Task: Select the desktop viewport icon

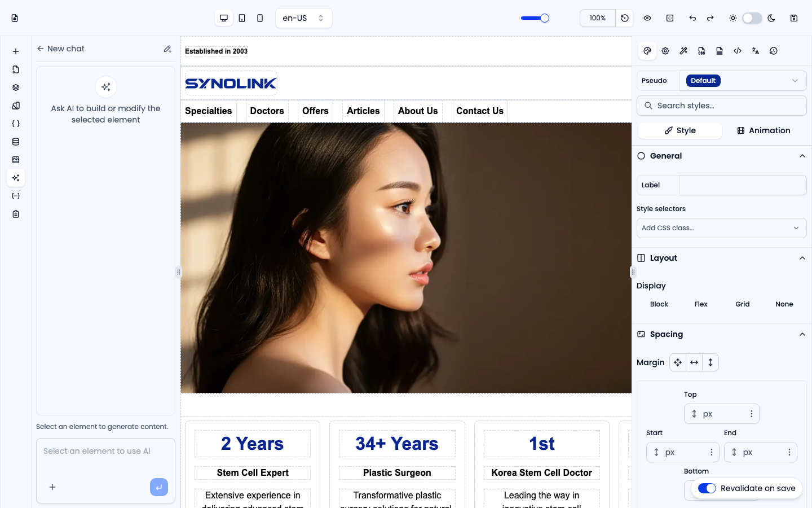Action: (x=224, y=18)
